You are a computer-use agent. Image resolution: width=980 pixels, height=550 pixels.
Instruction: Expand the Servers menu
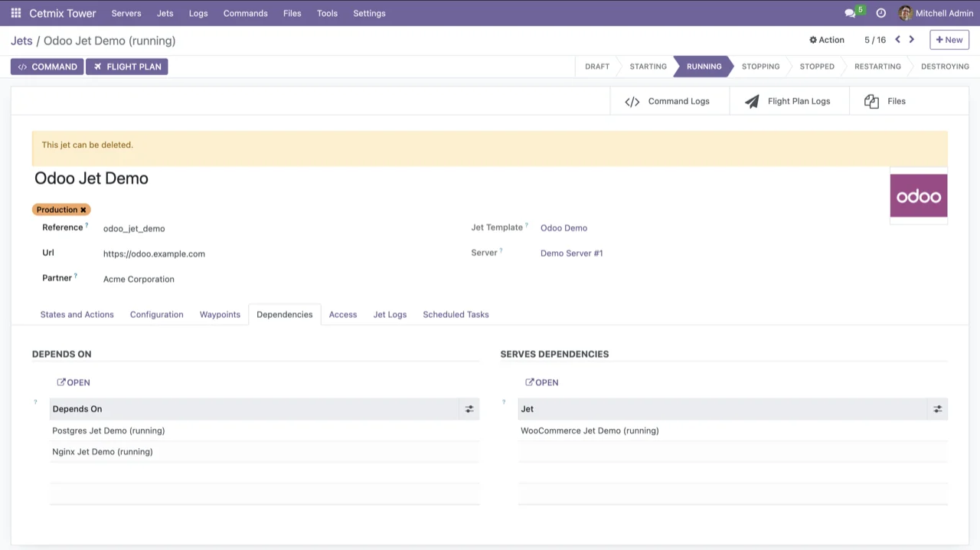click(126, 13)
